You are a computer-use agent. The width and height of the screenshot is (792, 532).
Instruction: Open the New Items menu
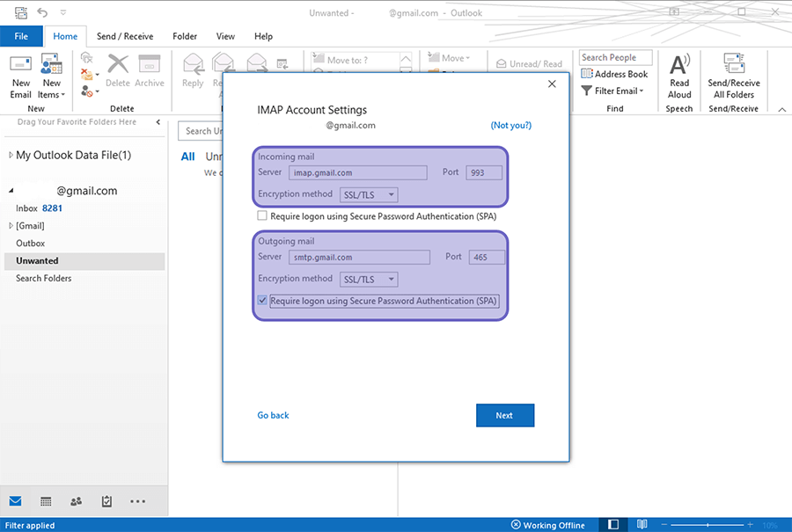51,77
